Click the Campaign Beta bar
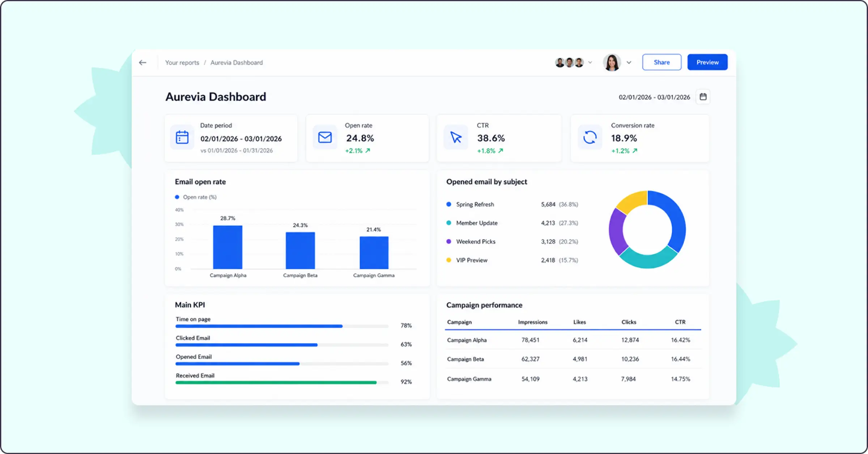This screenshot has height=454, width=868. pos(300,251)
